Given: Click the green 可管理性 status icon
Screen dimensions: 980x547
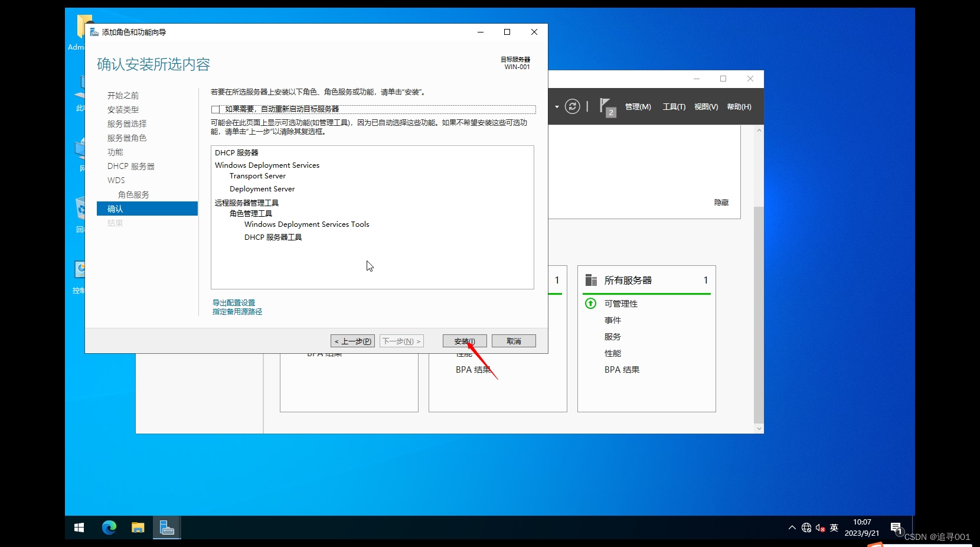Looking at the screenshot, I should (x=590, y=303).
